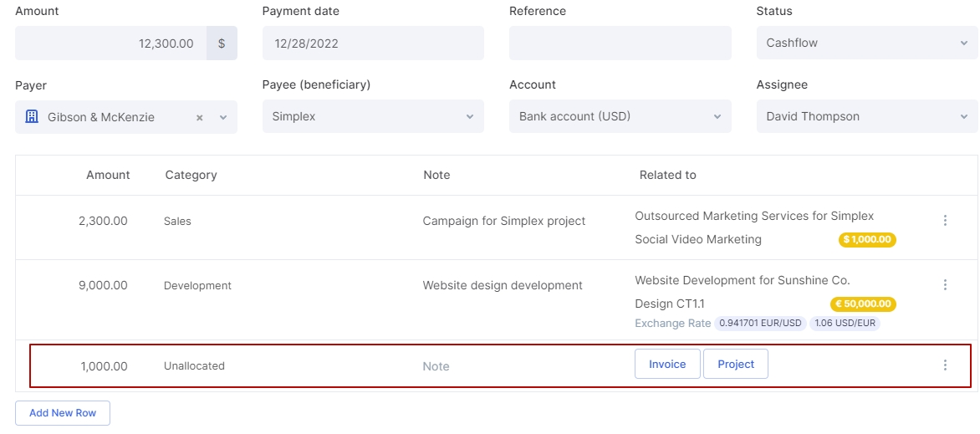Open the Development row three-dot menu
Image resolution: width=980 pixels, height=434 pixels.
pos(945,285)
